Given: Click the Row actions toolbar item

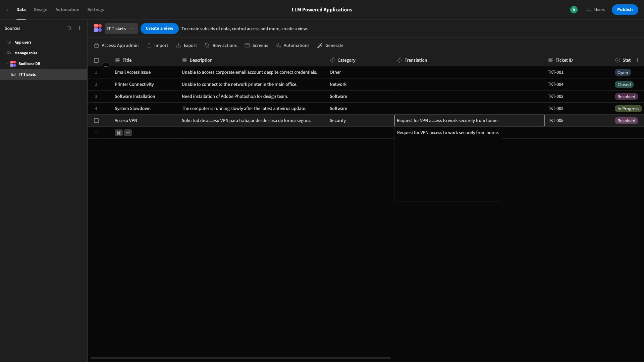Looking at the screenshot, I should (221, 46).
